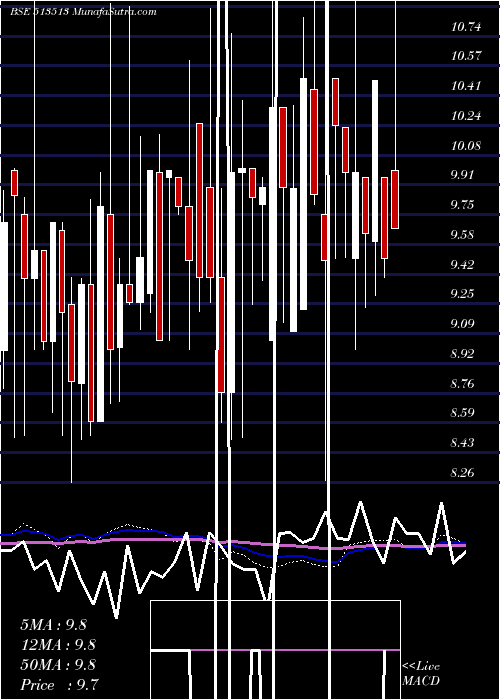The image size is (500, 700).
Task: Click the last red candlestick on the right
Action: [395, 200]
